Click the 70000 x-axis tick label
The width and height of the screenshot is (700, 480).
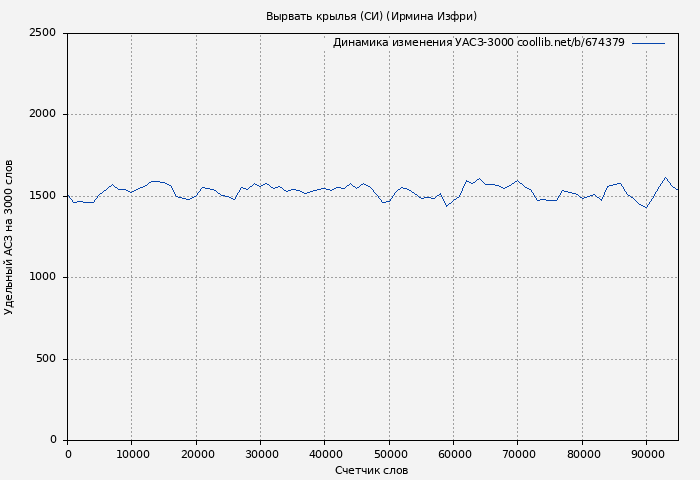tap(517, 454)
